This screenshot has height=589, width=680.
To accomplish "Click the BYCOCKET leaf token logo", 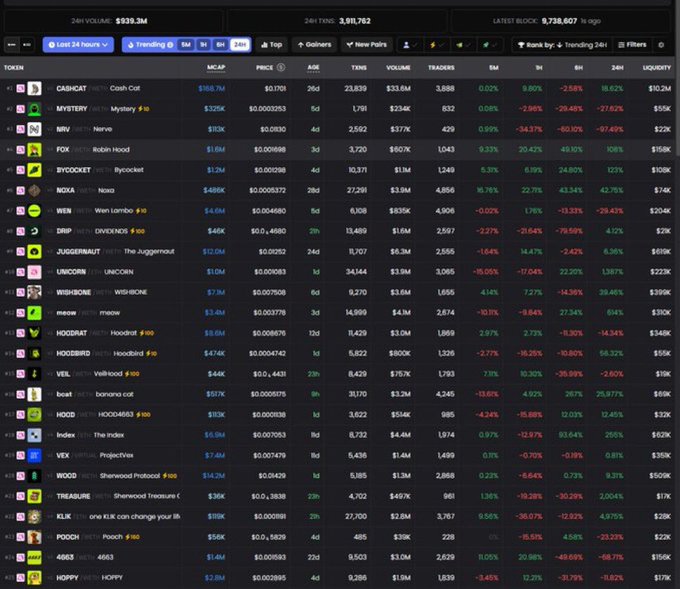I will [34, 170].
